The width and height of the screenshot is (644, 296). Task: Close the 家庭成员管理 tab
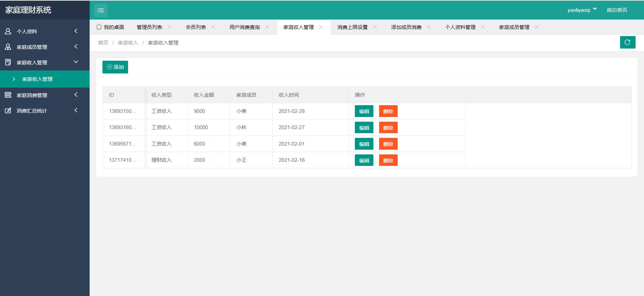coord(537,27)
